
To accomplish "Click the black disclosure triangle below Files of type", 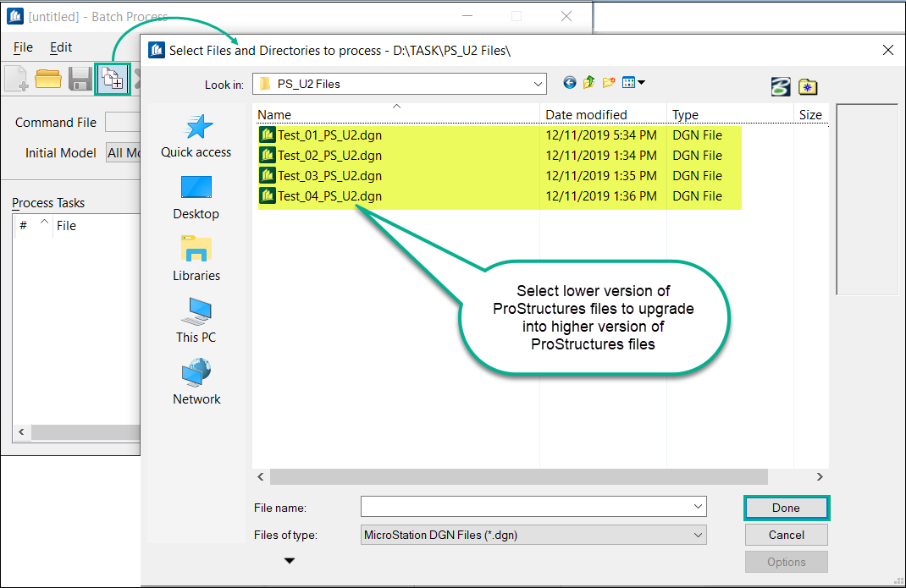I will (x=290, y=560).
